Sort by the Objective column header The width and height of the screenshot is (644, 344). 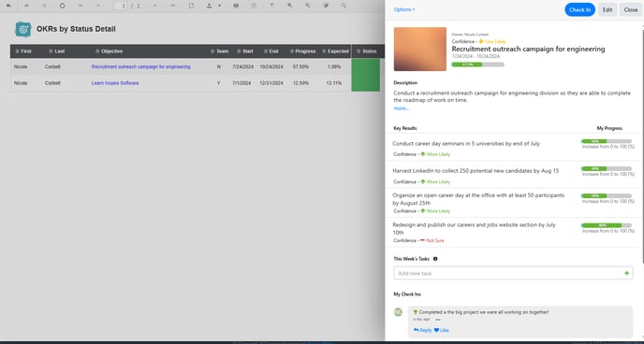click(110, 51)
